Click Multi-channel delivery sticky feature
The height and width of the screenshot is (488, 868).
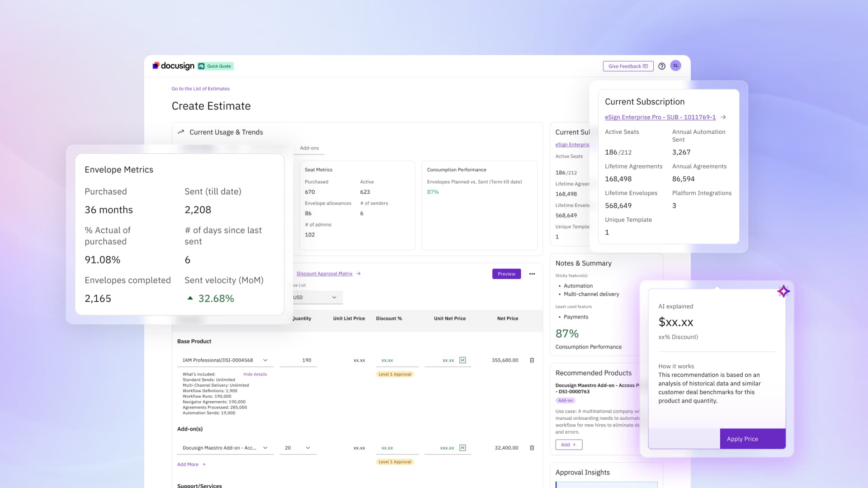click(591, 294)
